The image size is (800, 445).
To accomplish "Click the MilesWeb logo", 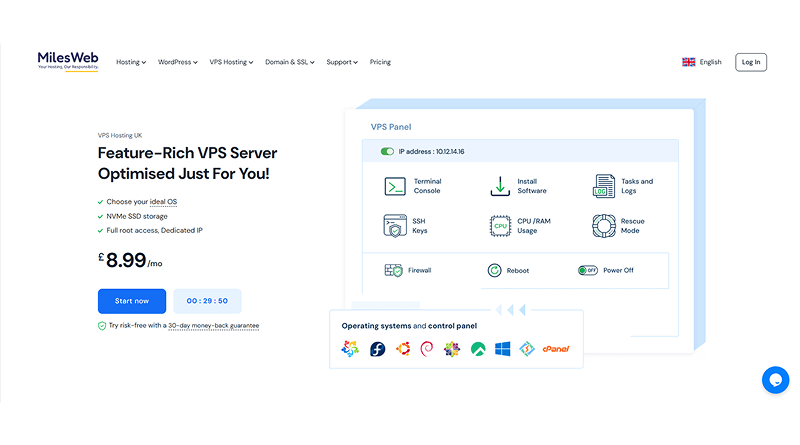I will [x=68, y=61].
